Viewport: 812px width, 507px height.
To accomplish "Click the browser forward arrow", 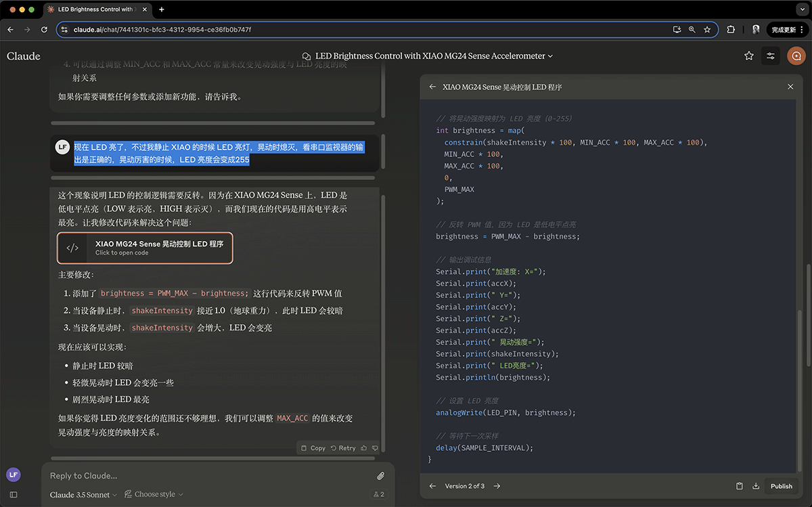I will point(27,30).
